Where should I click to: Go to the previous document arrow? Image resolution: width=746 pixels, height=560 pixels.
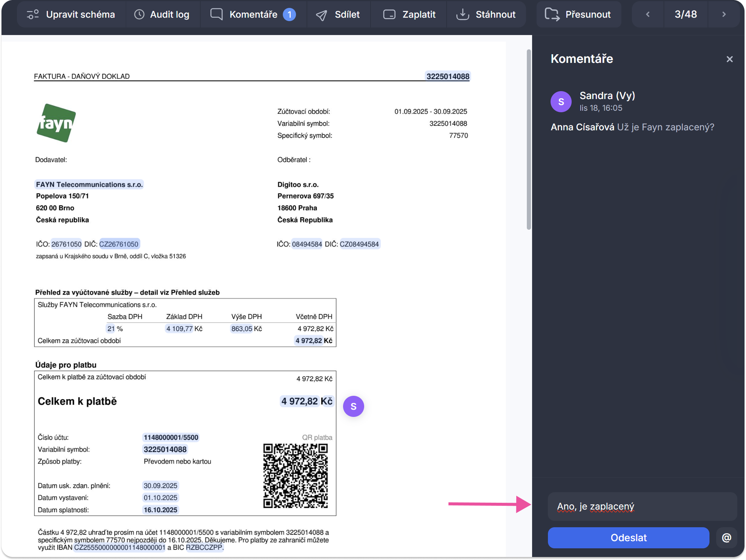pyautogui.click(x=648, y=14)
